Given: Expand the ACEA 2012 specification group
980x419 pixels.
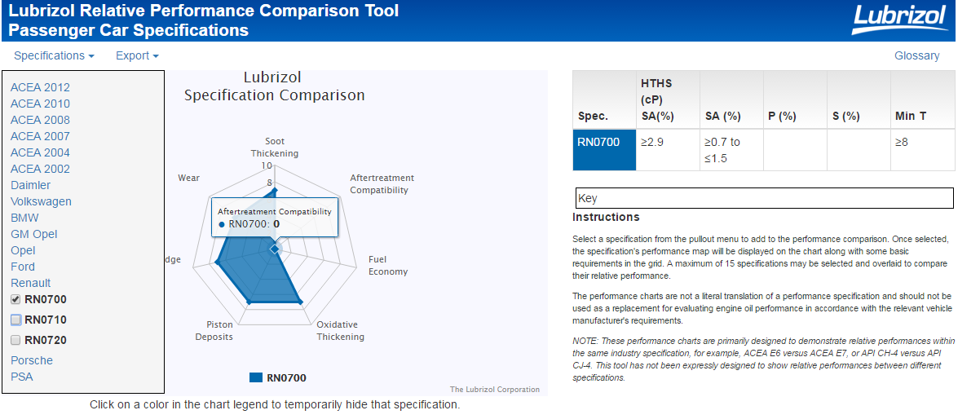Looking at the screenshot, I should (40, 87).
